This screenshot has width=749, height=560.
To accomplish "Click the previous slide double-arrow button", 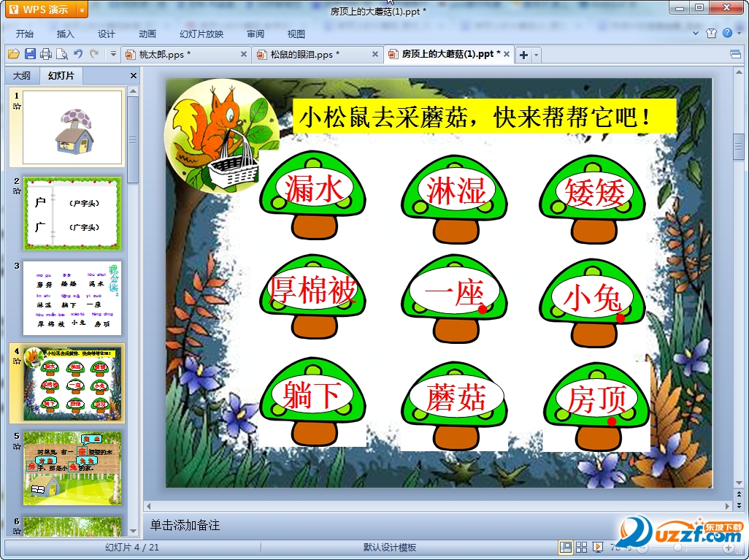I will pyautogui.click(x=740, y=495).
